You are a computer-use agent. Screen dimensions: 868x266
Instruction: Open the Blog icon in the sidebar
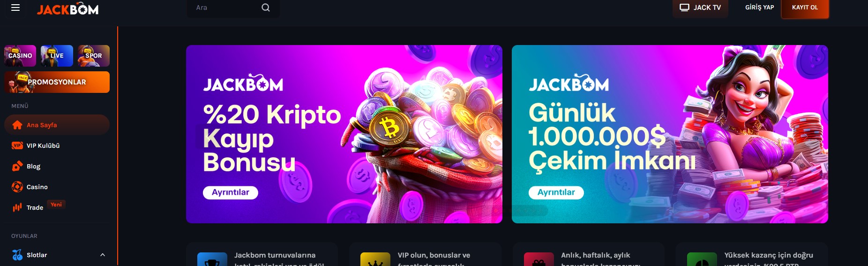tap(17, 166)
